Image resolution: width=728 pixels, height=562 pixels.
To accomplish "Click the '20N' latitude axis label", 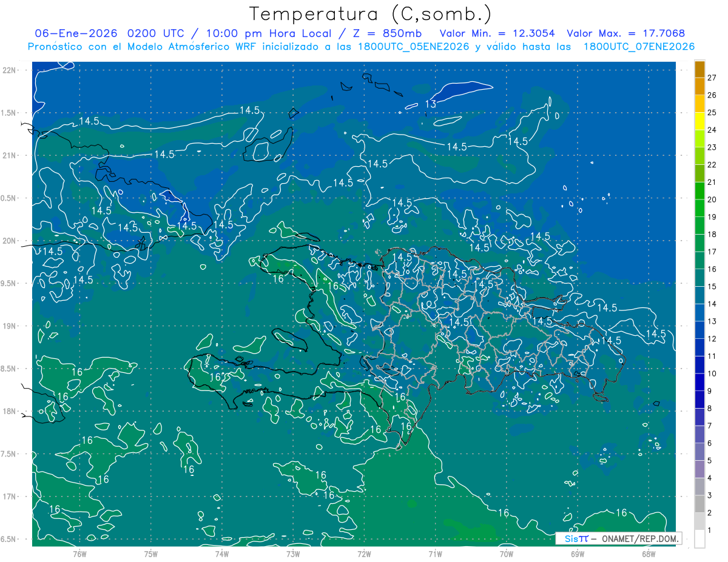I will [8, 241].
